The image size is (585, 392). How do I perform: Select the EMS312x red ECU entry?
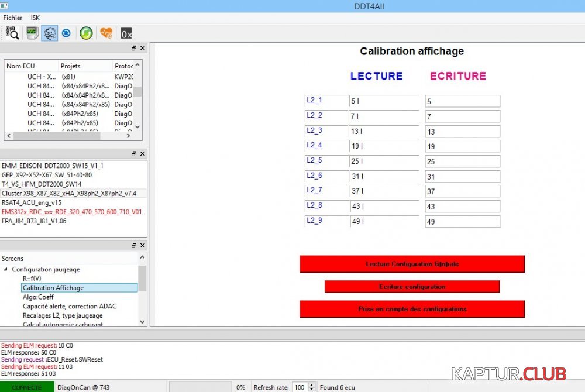pyautogui.click(x=71, y=212)
